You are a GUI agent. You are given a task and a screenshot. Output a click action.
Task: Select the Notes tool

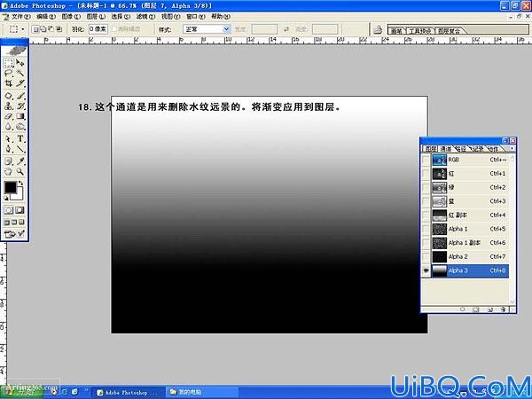click(9, 161)
